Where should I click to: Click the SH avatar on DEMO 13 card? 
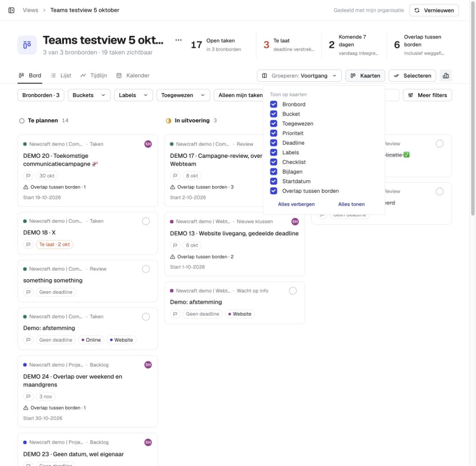(x=295, y=221)
